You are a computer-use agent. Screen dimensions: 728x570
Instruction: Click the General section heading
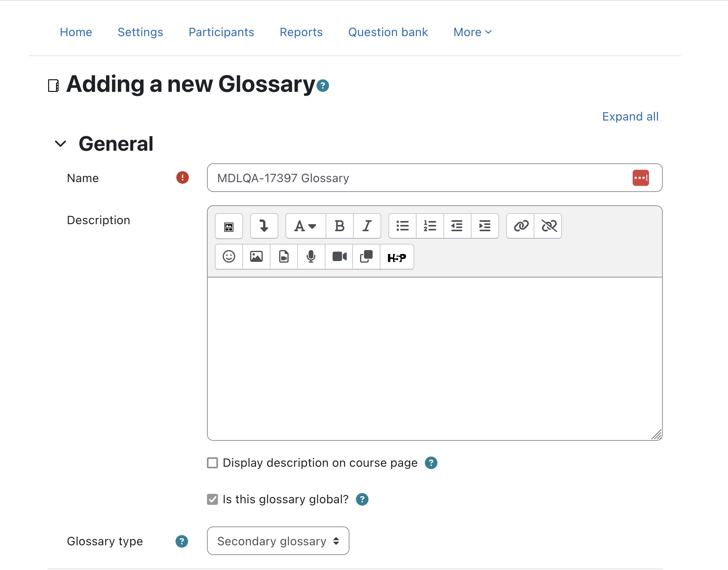(116, 144)
